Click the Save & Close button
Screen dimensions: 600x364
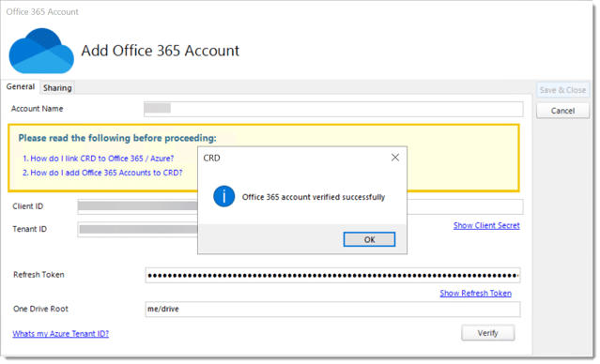pos(562,90)
